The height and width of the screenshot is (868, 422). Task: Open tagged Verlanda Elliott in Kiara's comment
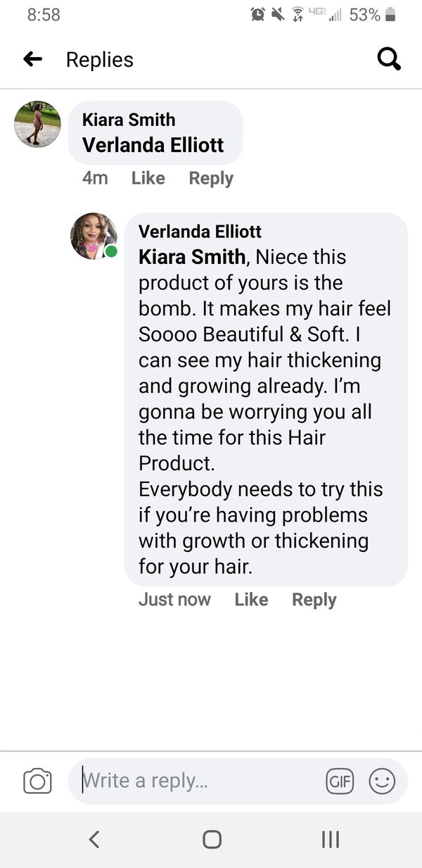(x=153, y=145)
